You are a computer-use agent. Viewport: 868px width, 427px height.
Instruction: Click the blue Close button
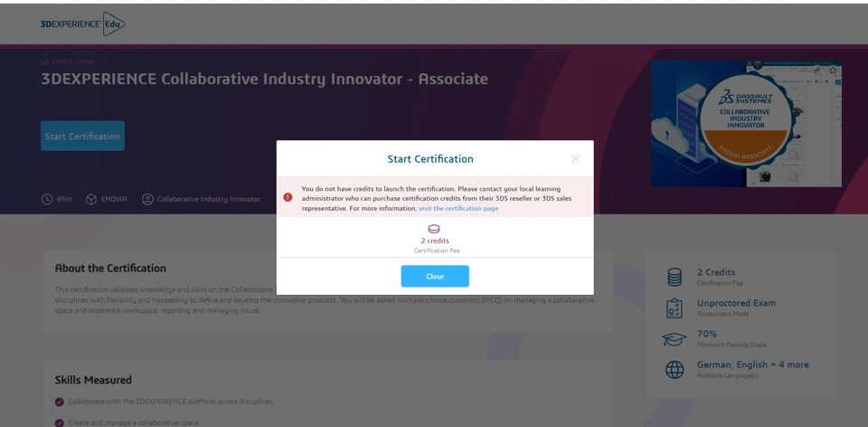[435, 276]
